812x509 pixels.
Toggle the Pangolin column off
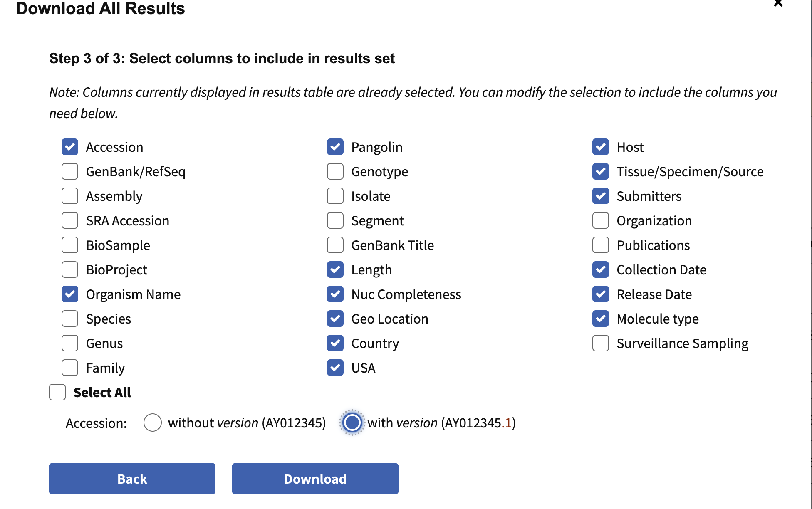(x=335, y=147)
